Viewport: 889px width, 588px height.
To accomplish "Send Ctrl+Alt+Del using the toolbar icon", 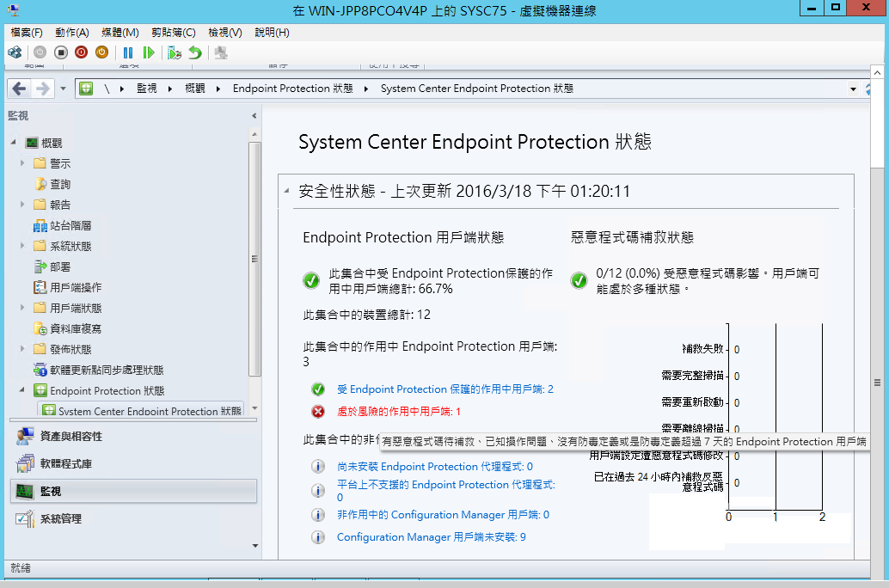I will pyautogui.click(x=15, y=52).
